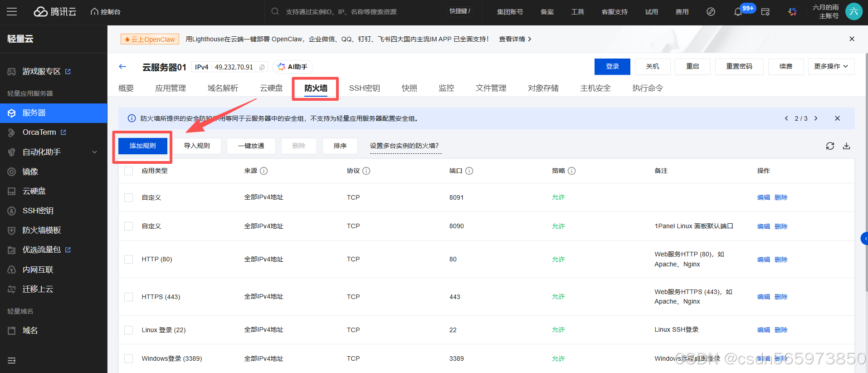The height and width of the screenshot is (373, 868).
Task: Click the info icon next to 策略
Action: click(x=572, y=171)
